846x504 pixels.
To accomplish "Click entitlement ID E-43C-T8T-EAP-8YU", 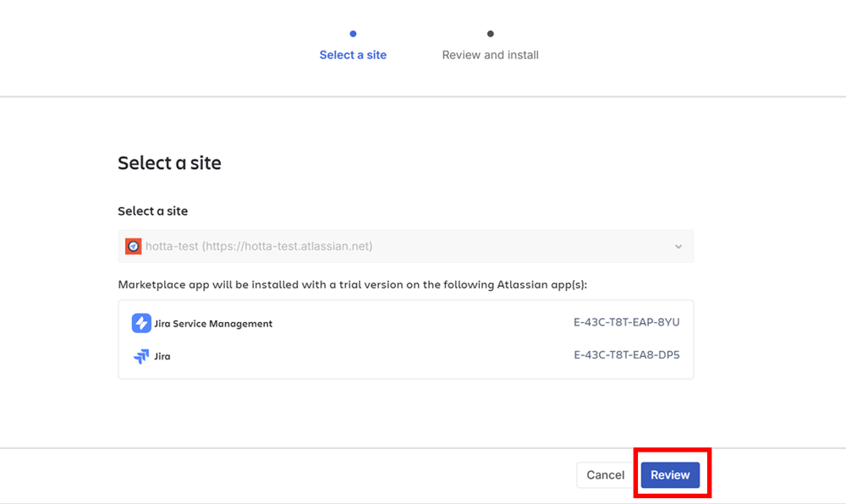I will tap(626, 323).
